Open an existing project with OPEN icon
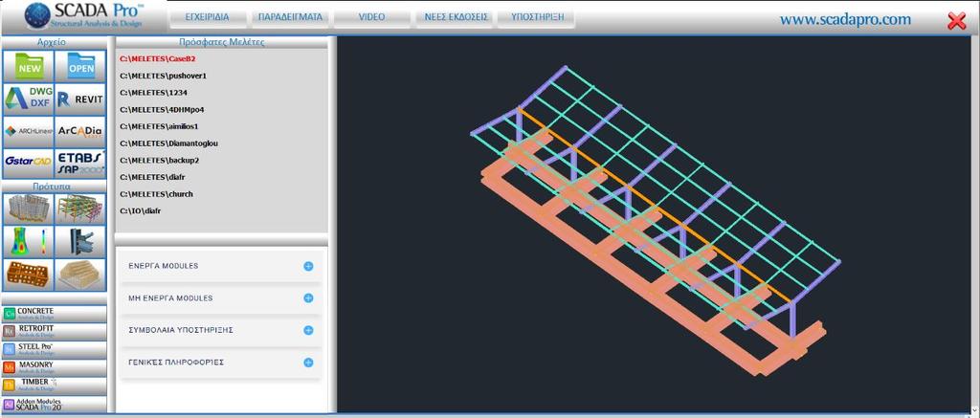 click(x=80, y=67)
